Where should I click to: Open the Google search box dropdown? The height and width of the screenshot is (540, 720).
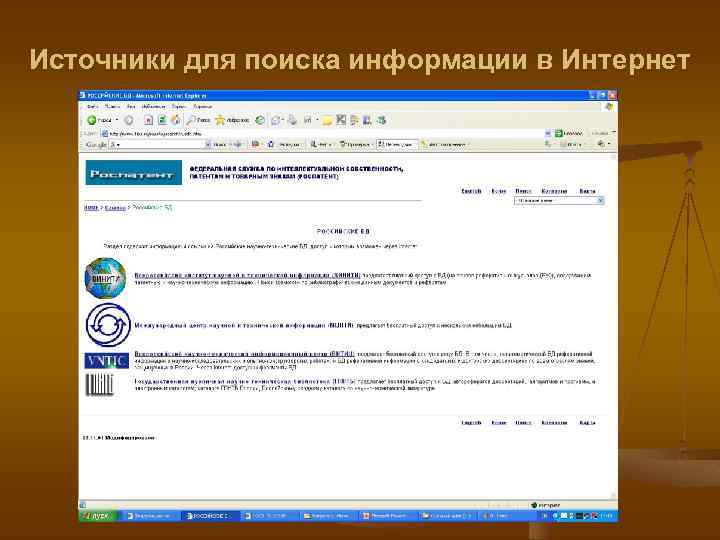(208, 144)
